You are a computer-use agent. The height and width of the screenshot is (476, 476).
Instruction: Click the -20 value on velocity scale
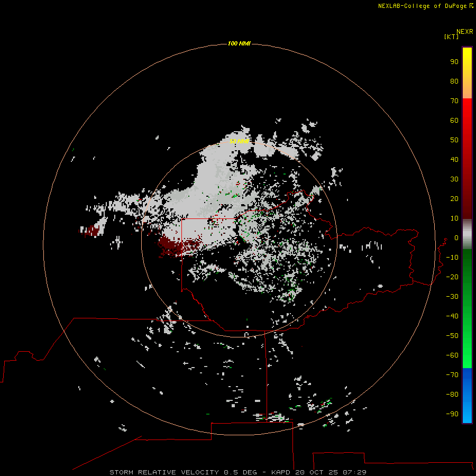(x=452, y=277)
